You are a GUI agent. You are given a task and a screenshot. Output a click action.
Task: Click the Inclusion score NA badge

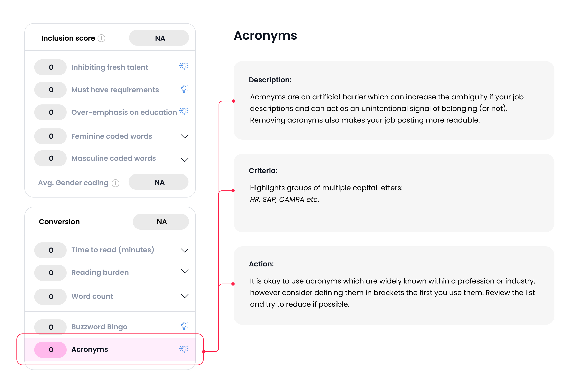click(x=159, y=38)
